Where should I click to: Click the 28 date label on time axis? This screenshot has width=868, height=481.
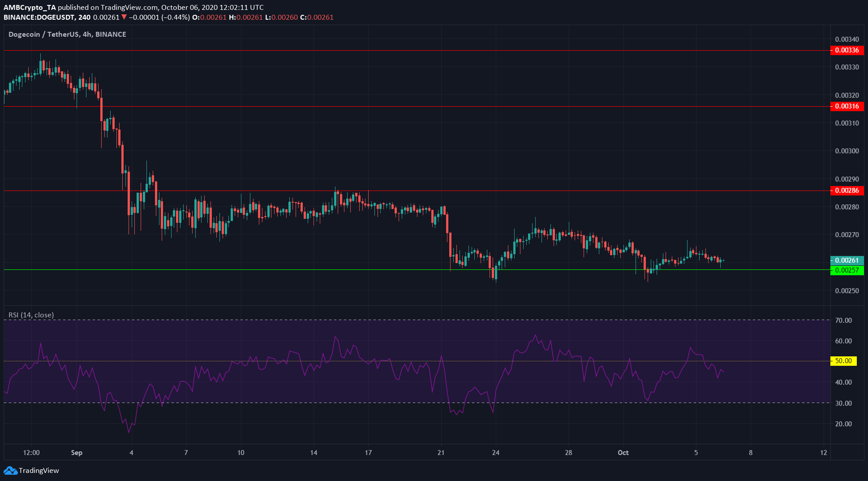click(568, 453)
